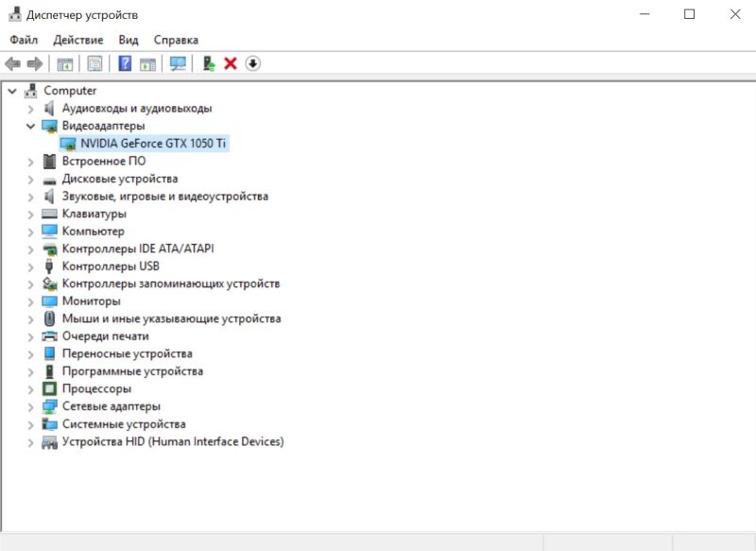The image size is (756, 551).
Task: Open the Действие menu
Action: point(78,40)
